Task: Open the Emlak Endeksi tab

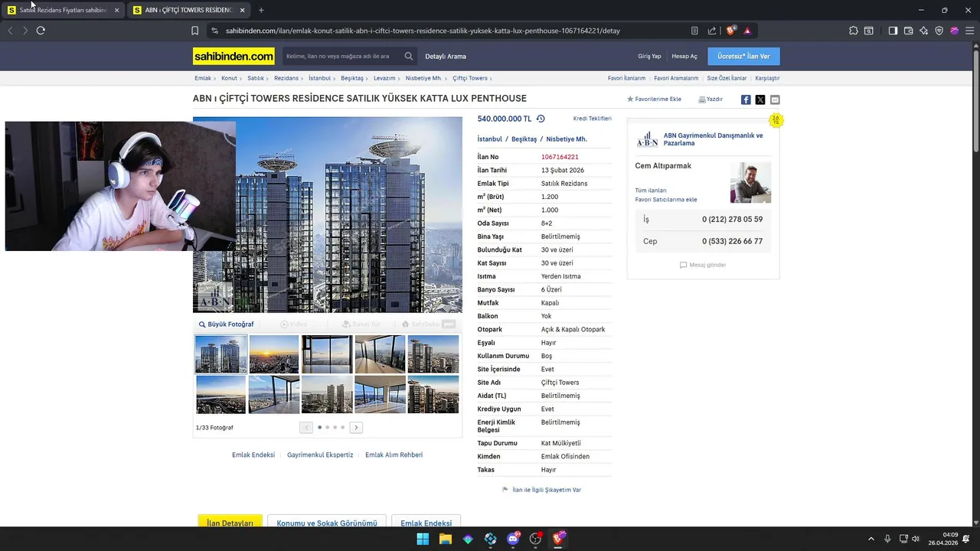Action: click(426, 522)
